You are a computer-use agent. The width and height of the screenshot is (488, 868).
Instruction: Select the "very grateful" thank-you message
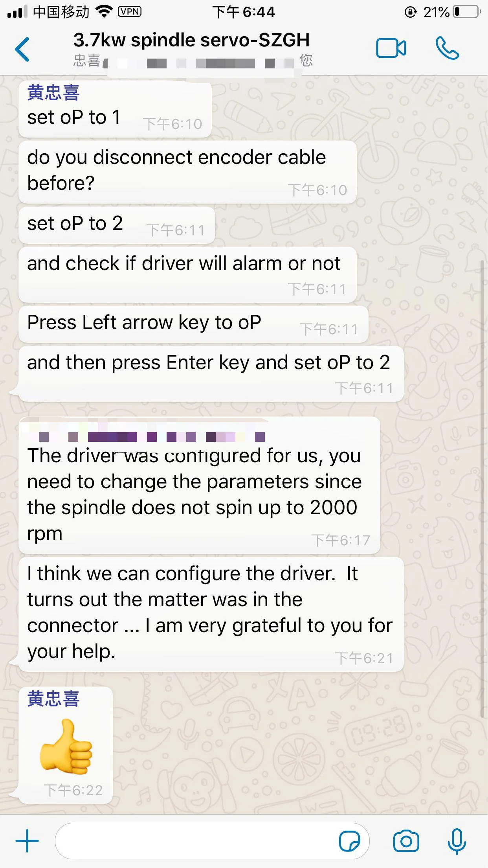point(211,614)
